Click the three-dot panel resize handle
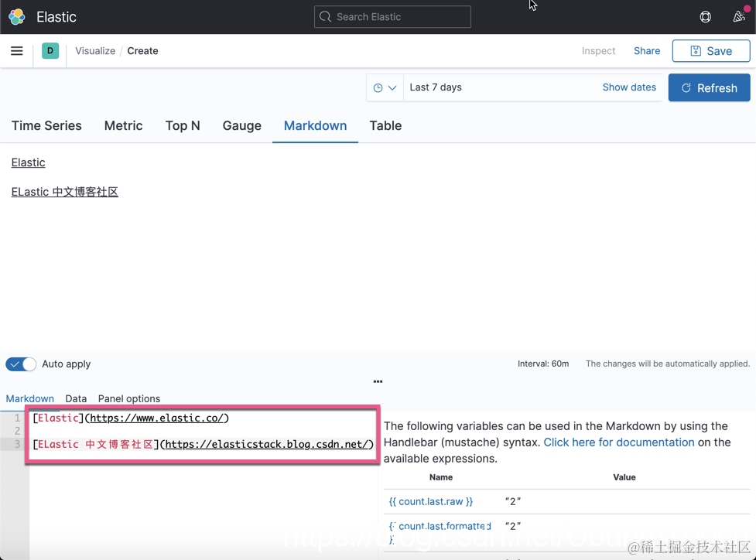756x560 pixels. click(x=378, y=381)
